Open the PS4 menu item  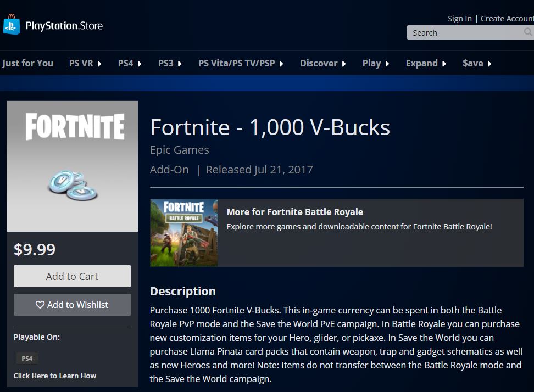pyautogui.click(x=126, y=63)
